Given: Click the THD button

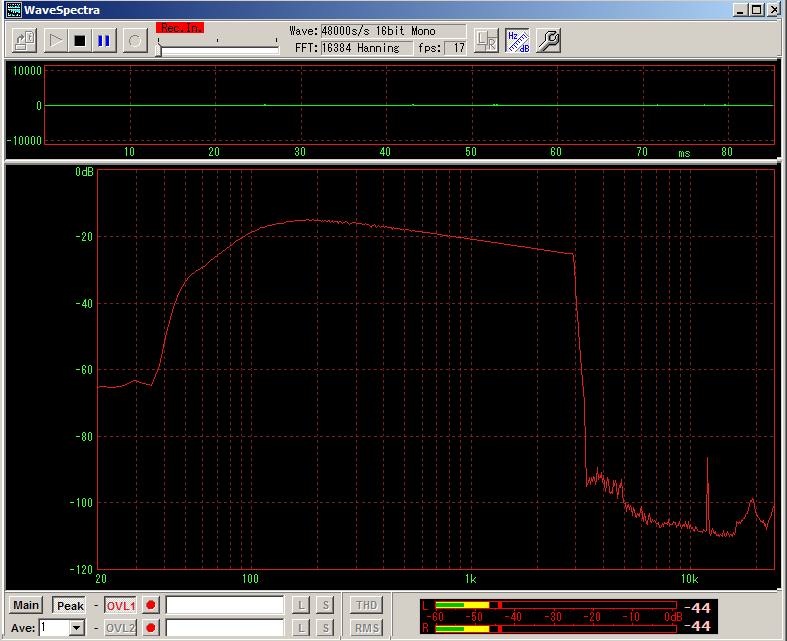Looking at the screenshot, I should pyautogui.click(x=366, y=605).
